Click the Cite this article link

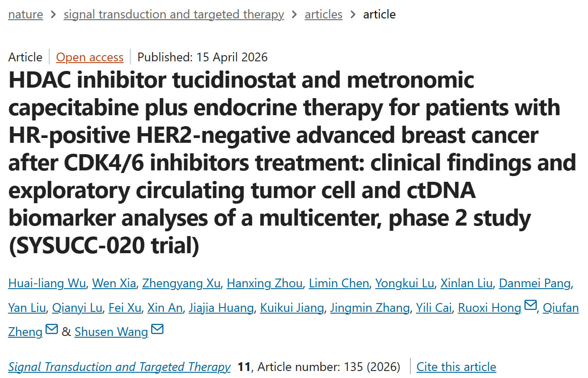(456, 367)
